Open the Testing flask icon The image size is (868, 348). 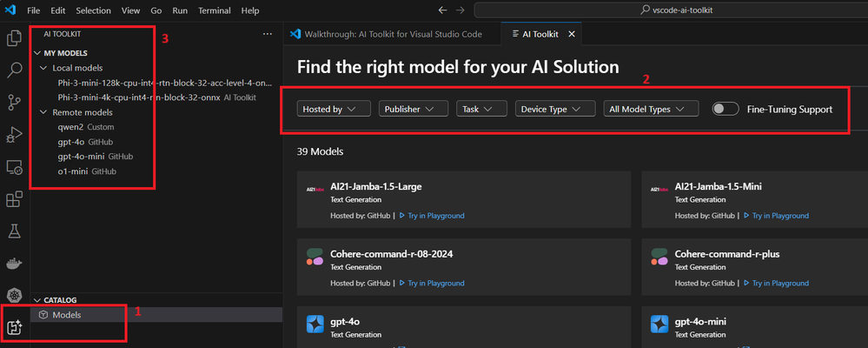(15, 231)
